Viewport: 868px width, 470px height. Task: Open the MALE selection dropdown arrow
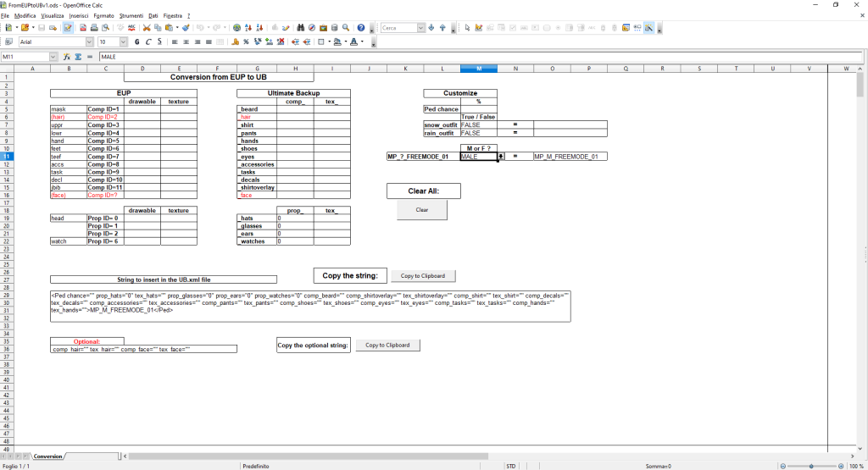coord(500,157)
